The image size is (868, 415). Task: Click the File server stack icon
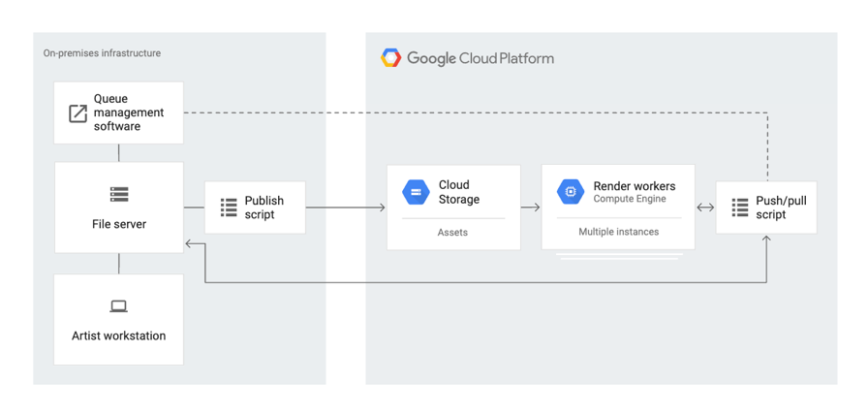pyautogui.click(x=119, y=195)
